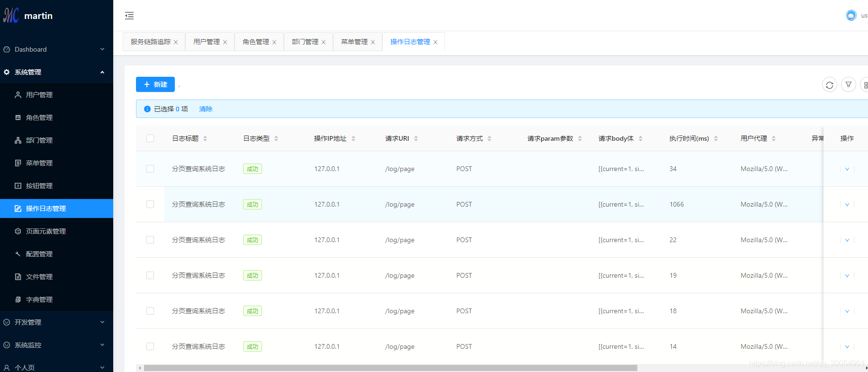This screenshot has width=868, height=372.
Task: Click the martin logo icon
Action: (x=11, y=15)
